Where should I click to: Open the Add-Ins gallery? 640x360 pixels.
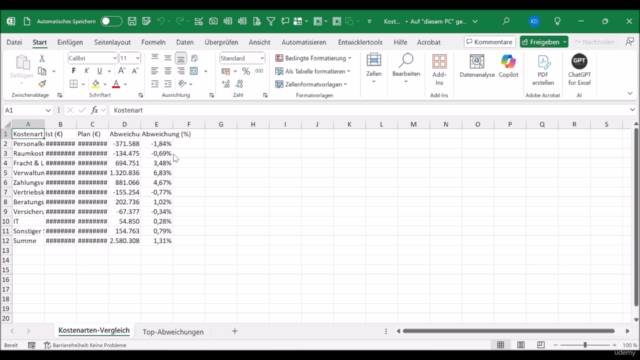439,70
